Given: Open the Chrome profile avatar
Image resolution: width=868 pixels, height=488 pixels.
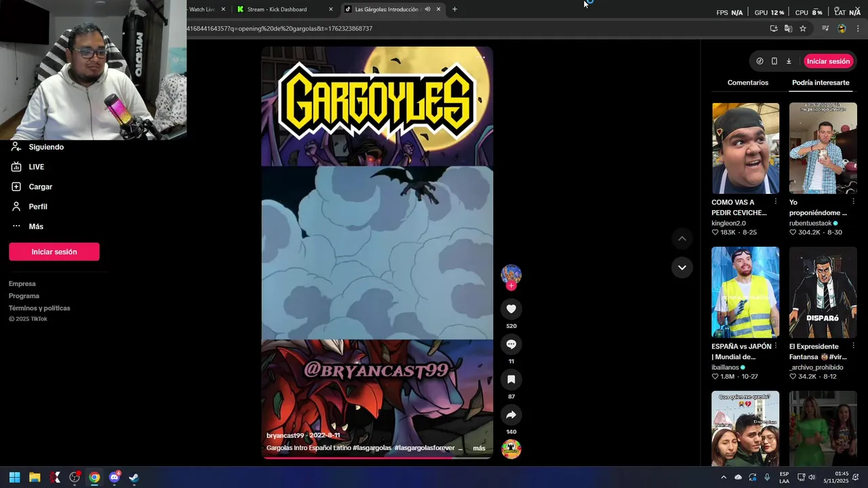Looking at the screenshot, I should (842, 28).
